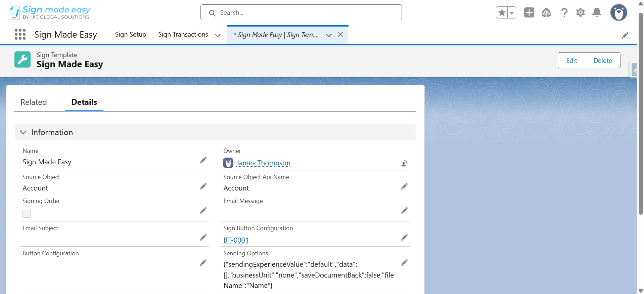Click the scrollbar down arrow
Image resolution: width=644 pixels, height=294 pixels.
(x=641, y=291)
